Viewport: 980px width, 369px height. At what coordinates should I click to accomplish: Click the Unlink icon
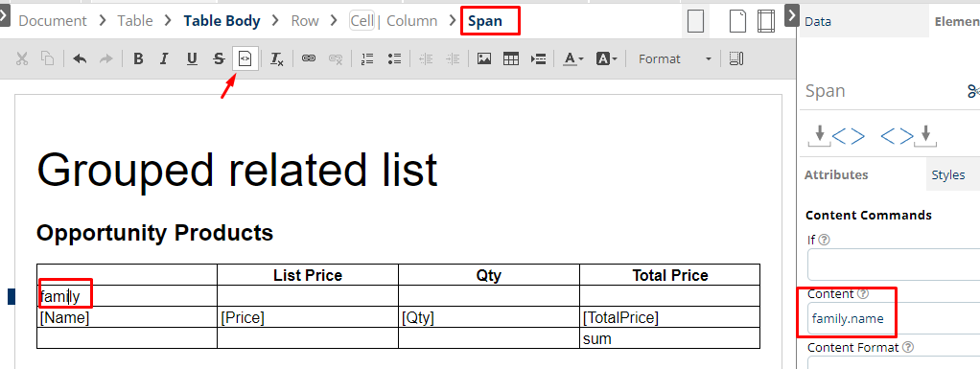tap(336, 58)
